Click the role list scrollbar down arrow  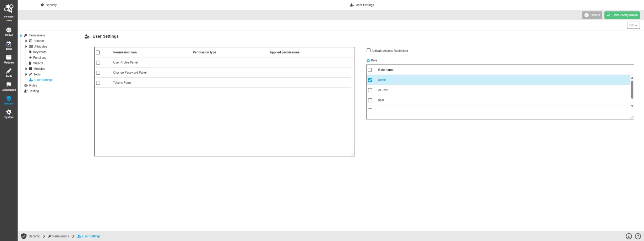point(632,106)
